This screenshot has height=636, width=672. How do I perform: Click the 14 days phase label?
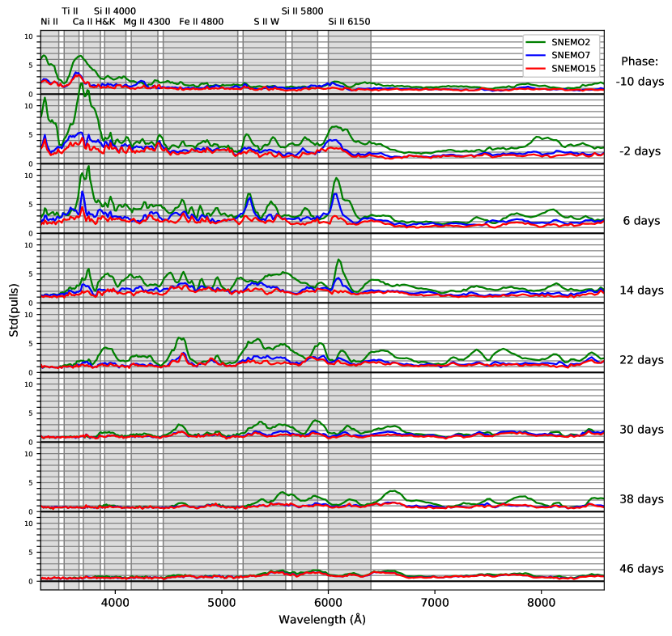click(641, 290)
